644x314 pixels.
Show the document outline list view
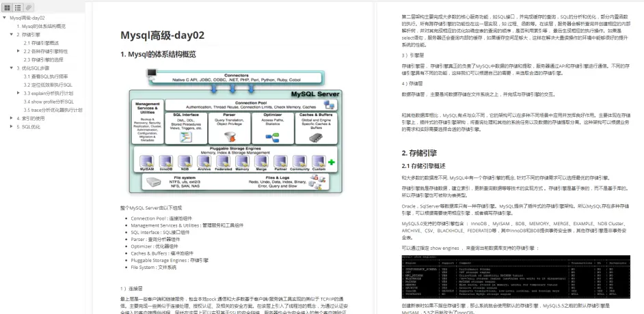pos(18,8)
